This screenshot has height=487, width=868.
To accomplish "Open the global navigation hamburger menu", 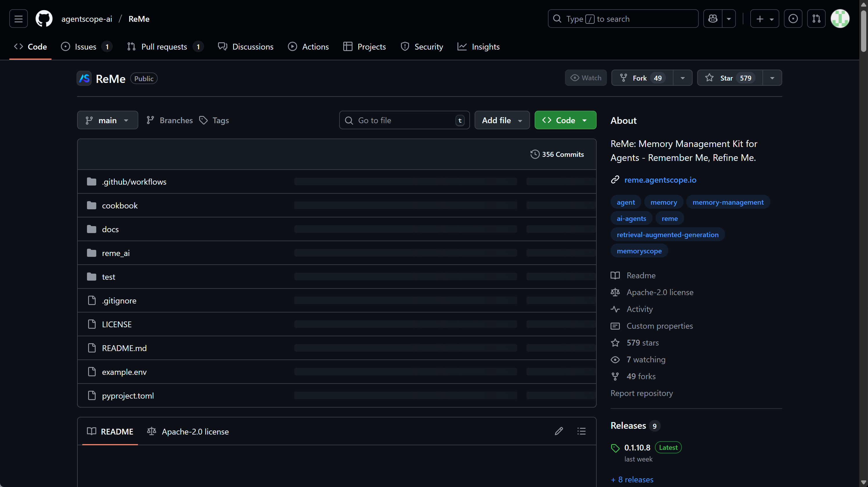I will pos(19,19).
